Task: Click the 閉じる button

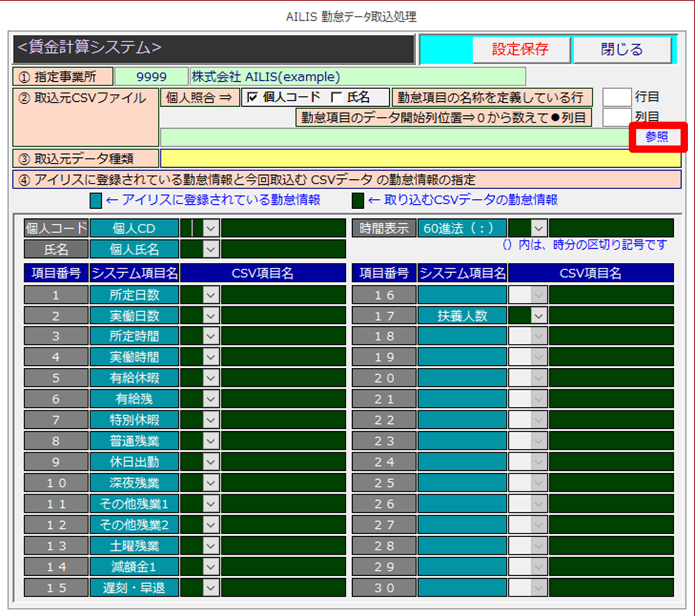Action: pos(622,50)
